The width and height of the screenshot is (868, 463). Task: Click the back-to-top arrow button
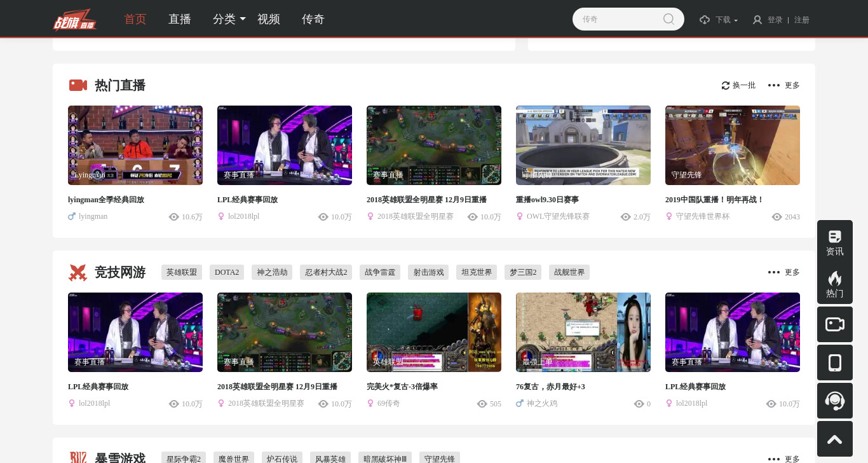point(835,439)
